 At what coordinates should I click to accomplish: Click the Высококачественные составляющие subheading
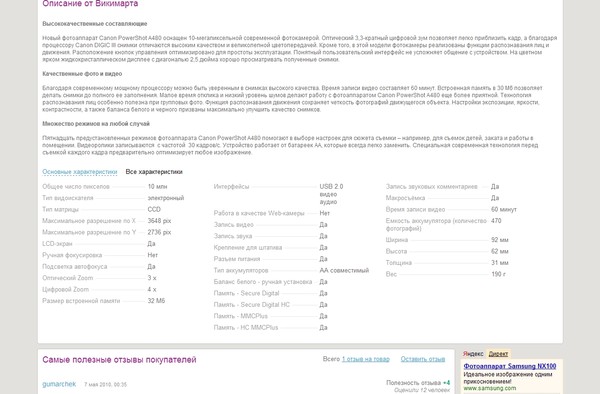pos(95,24)
